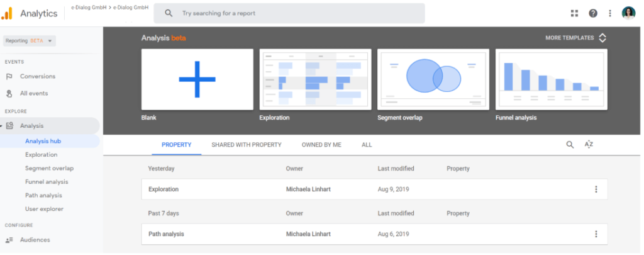Collapse the Analysis section in sidebar

2,126
